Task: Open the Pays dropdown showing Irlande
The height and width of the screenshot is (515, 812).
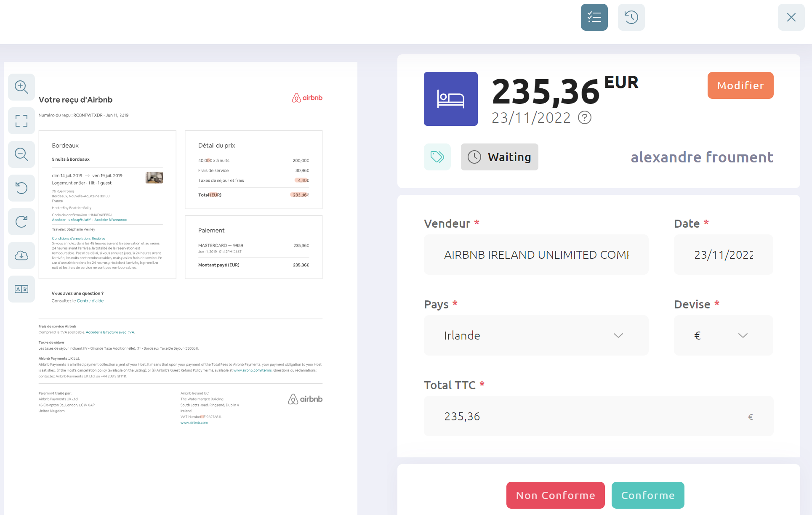Action: (x=536, y=335)
